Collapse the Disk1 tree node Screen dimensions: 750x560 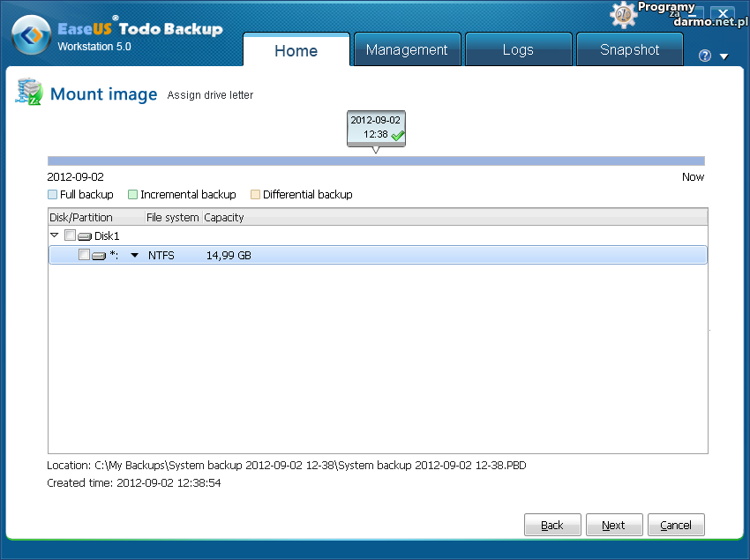[55, 235]
